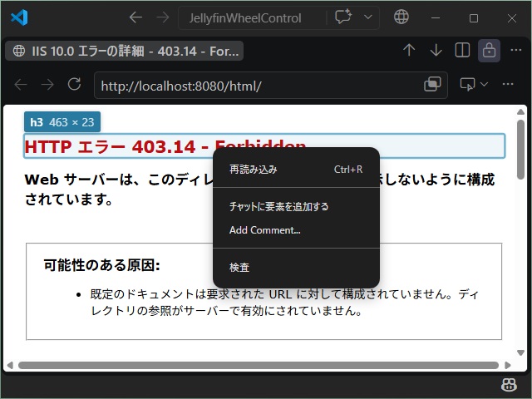Reload the browser page

tap(74, 84)
